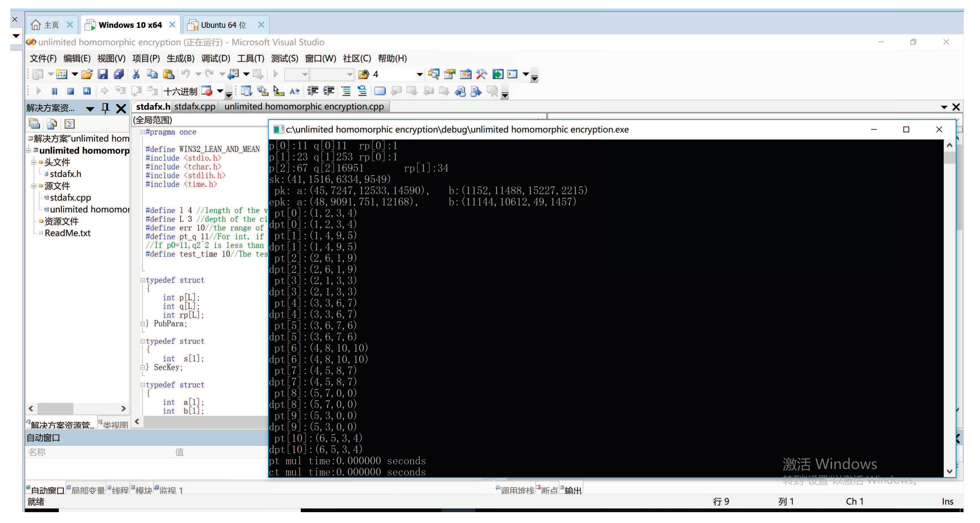Image resolution: width=980 pixels, height=523 pixels.
Task: Collapse the 源文件 folder tree node
Action: pyautogui.click(x=34, y=186)
